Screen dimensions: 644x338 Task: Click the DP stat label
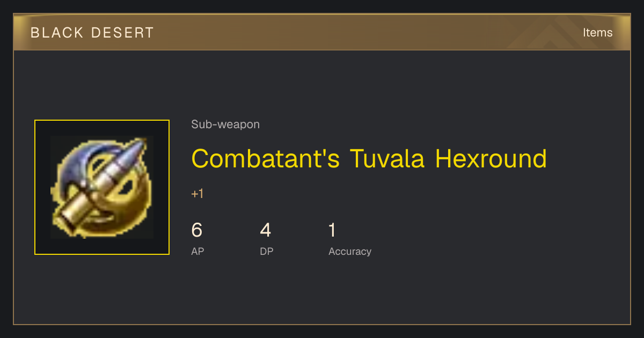point(267,252)
